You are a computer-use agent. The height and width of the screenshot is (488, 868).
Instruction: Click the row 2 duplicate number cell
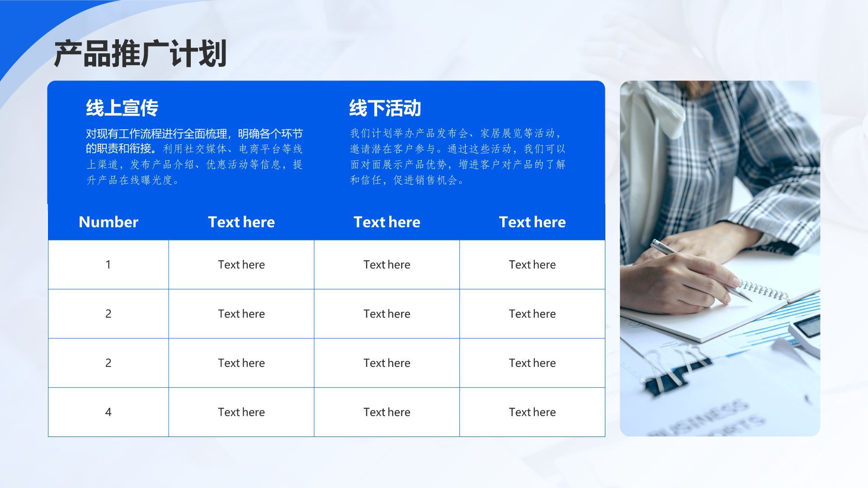[x=108, y=363]
